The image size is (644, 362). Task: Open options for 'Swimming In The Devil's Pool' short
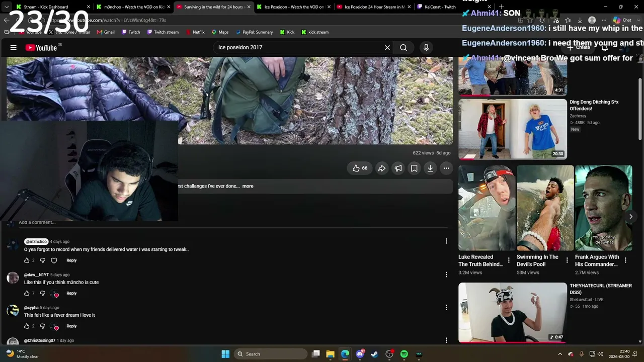[567, 260]
